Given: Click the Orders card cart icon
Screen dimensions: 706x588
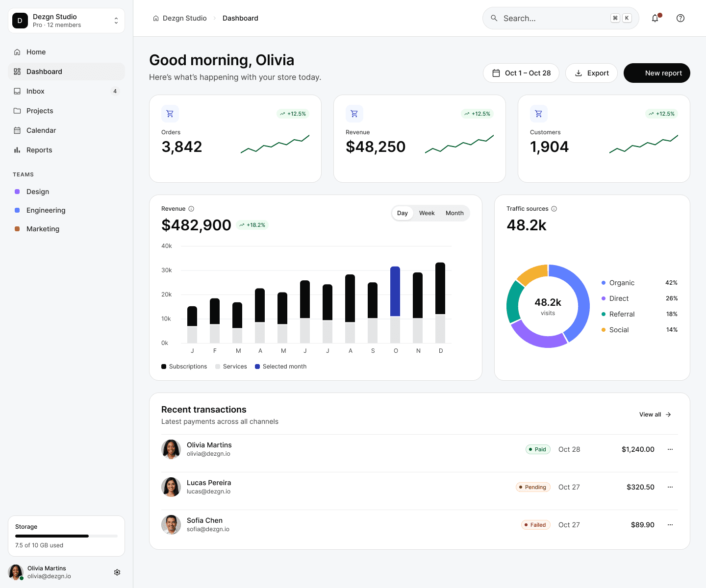Looking at the screenshot, I should [170, 114].
